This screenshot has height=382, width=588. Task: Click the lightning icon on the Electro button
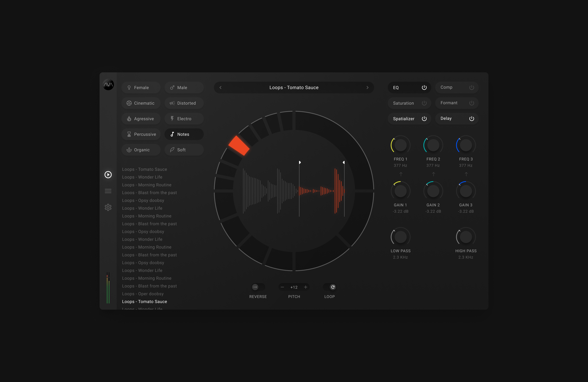pyautogui.click(x=172, y=119)
